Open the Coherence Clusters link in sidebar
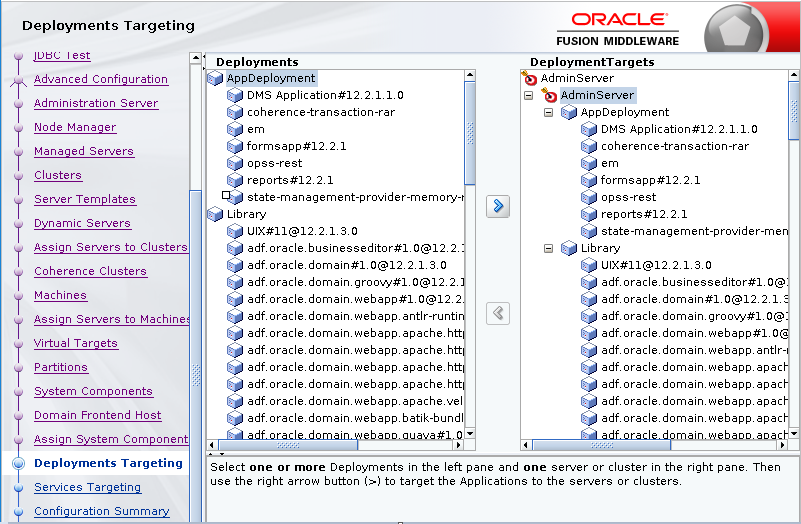The image size is (801, 524). point(90,271)
